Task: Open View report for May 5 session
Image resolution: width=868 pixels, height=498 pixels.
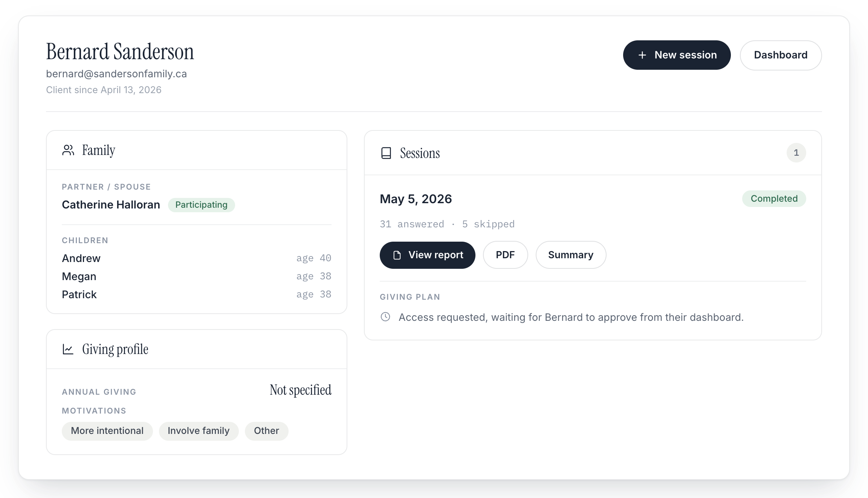Action: pos(427,255)
